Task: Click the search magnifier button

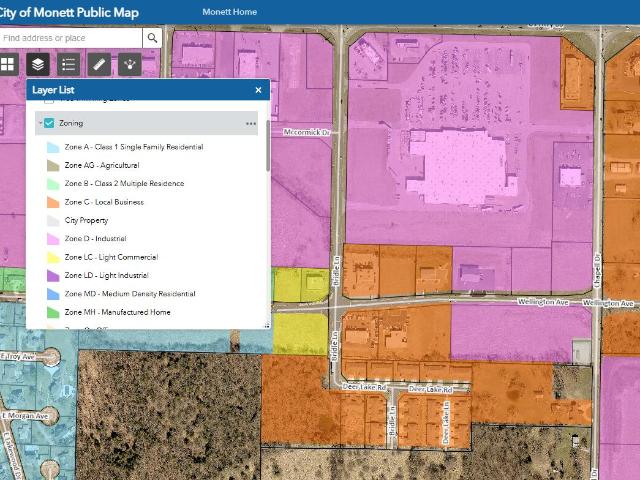Action: tap(152, 38)
